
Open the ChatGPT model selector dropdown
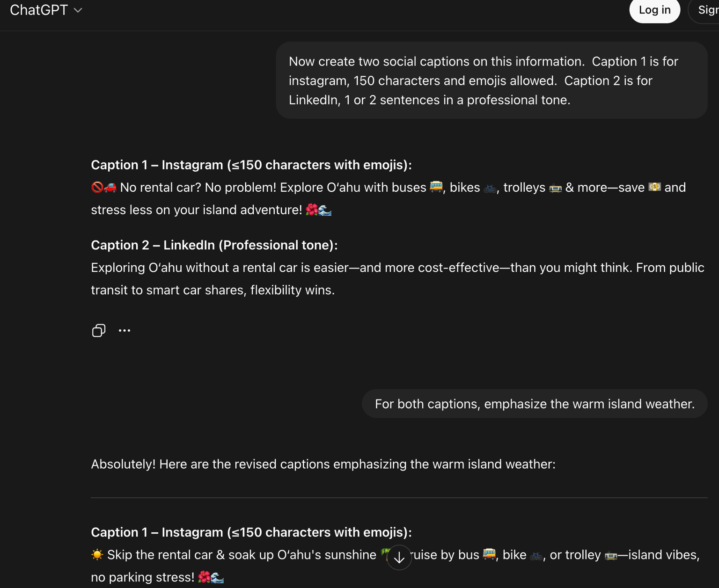coord(46,10)
